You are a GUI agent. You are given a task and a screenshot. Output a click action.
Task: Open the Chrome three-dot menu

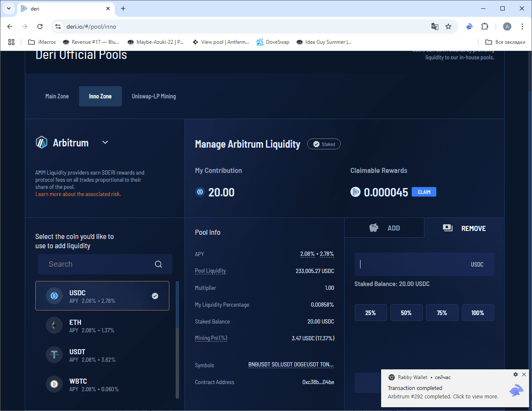(522, 27)
